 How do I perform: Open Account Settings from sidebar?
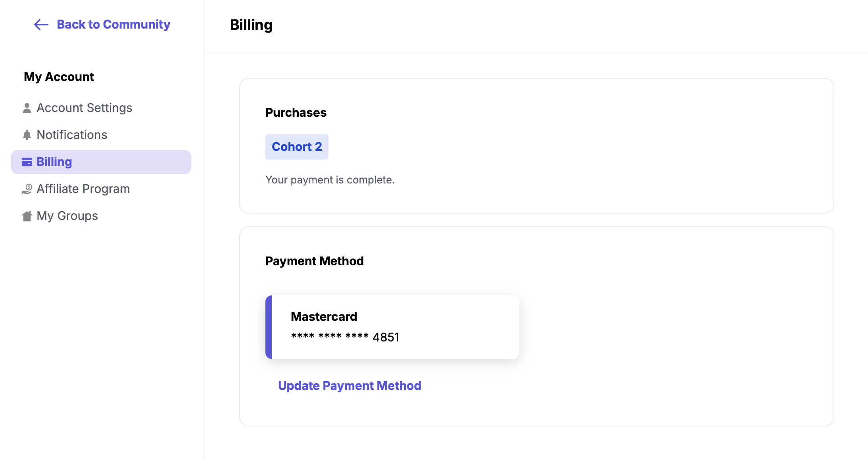point(84,108)
